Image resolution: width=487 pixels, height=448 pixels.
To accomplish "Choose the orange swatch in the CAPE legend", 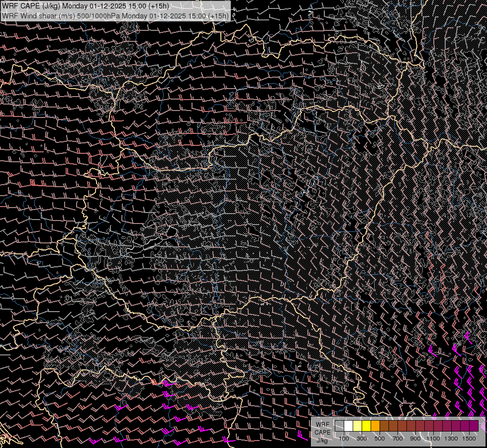I will point(375,426).
